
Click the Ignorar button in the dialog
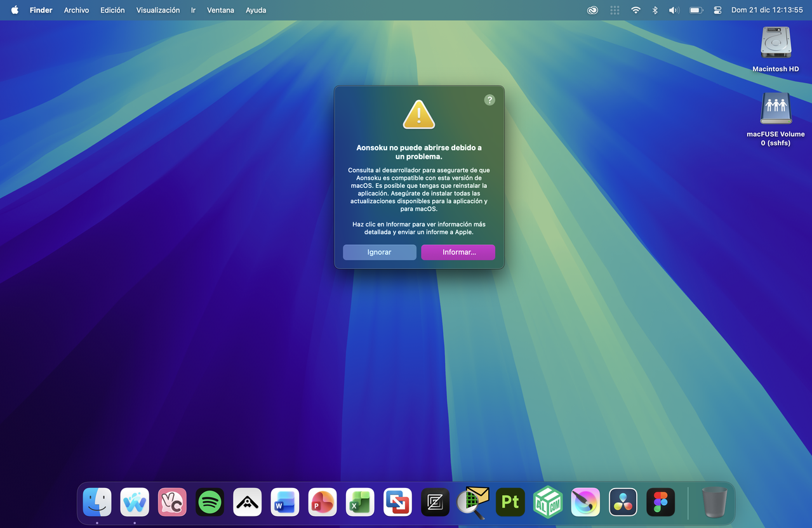pyautogui.click(x=379, y=252)
